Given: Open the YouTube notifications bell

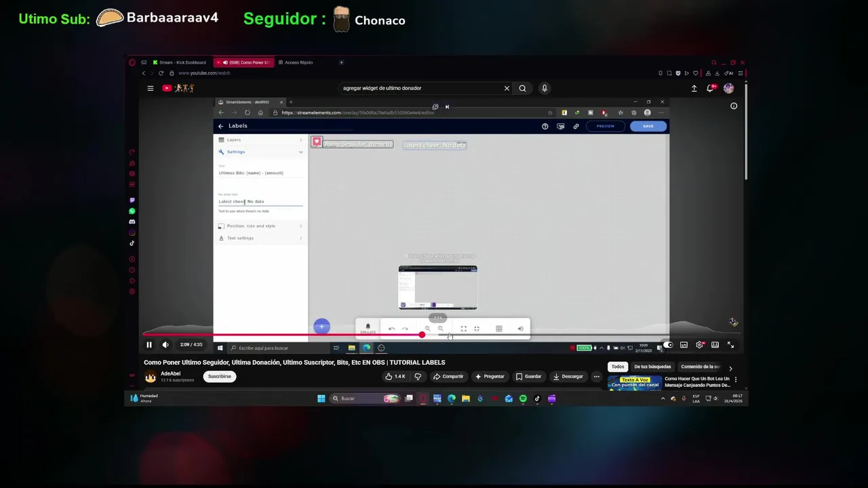Looking at the screenshot, I should tap(711, 88).
